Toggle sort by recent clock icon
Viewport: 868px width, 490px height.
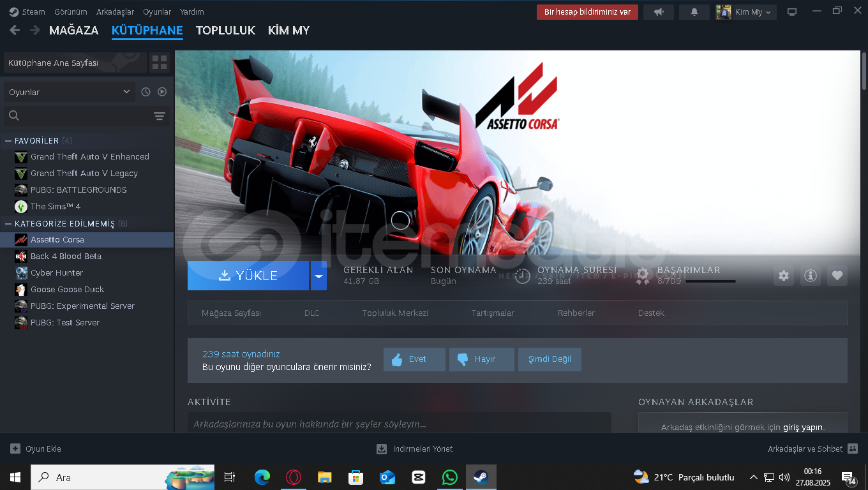coord(146,92)
